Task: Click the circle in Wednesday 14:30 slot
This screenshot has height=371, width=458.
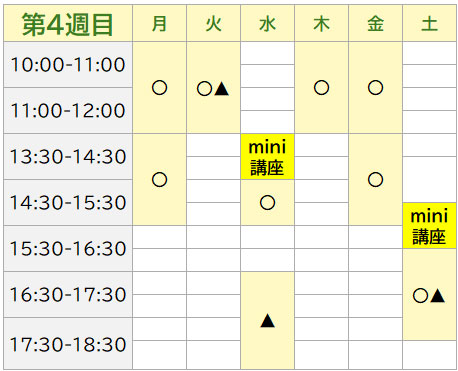Action: tap(267, 203)
